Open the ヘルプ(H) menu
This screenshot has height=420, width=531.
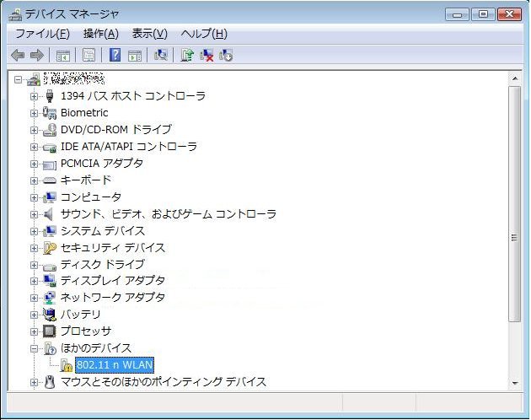tap(204, 34)
